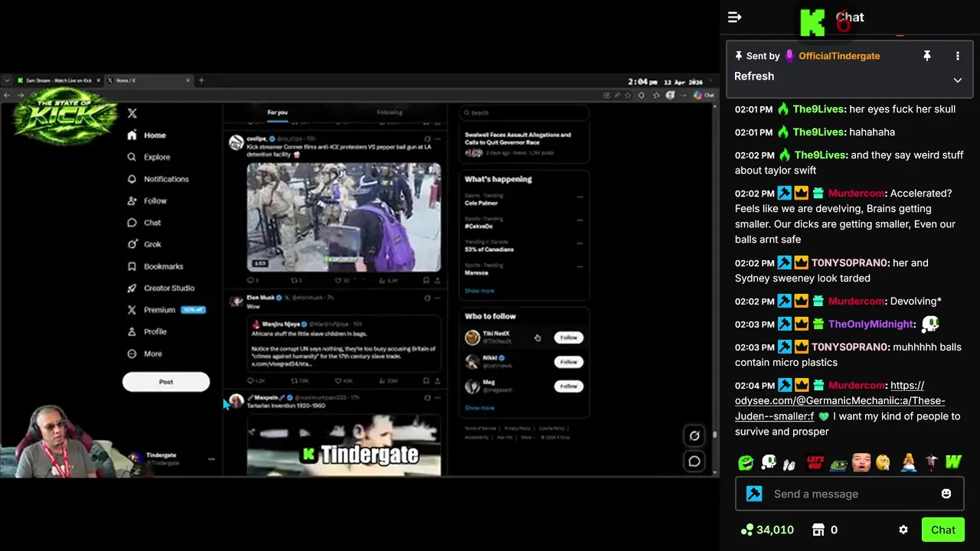This screenshot has height=551, width=980.
Task: Open Tindergate account menu three dots
Action: [211, 459]
